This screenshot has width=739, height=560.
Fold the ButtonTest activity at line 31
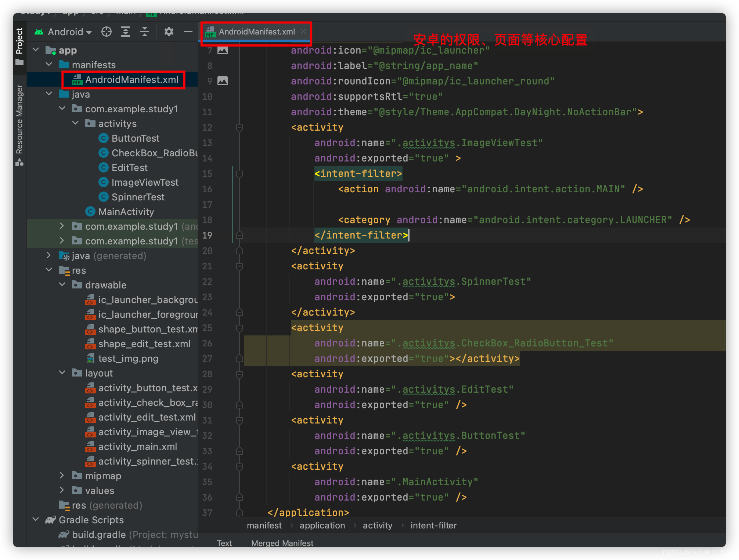[x=239, y=421]
